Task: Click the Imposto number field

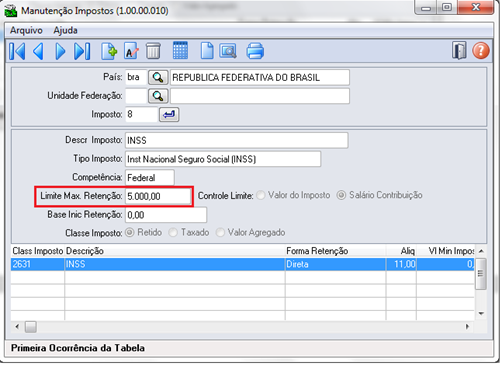Action: pyautogui.click(x=141, y=115)
